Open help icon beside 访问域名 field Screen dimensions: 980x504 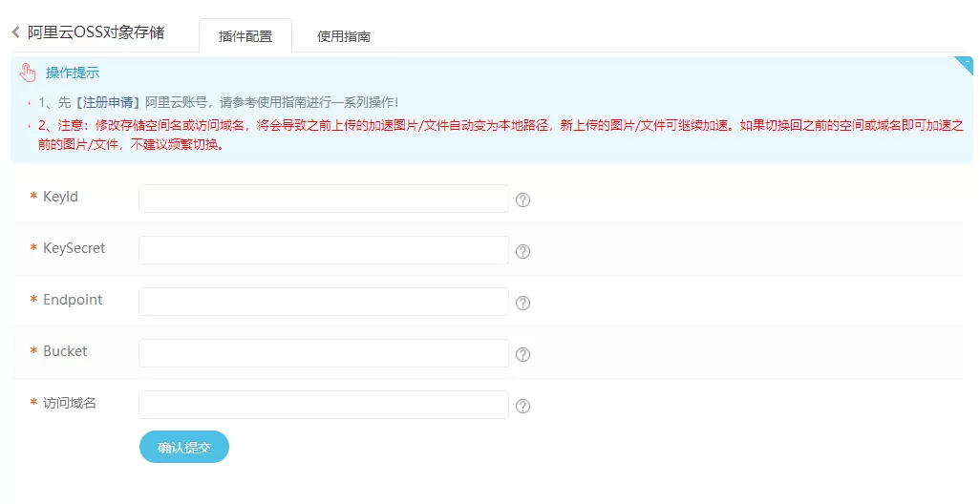pyautogui.click(x=522, y=406)
